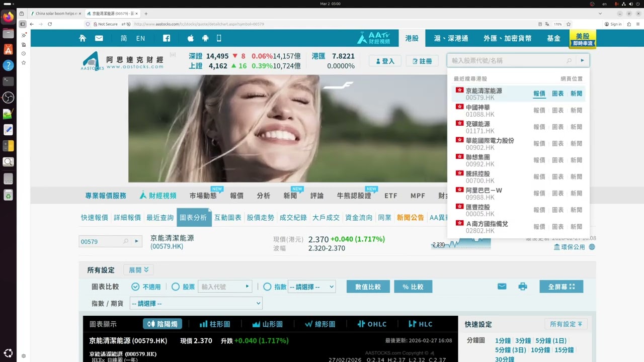The image size is (644, 362).
Task: Open the Apple app icon
Action: point(191,38)
